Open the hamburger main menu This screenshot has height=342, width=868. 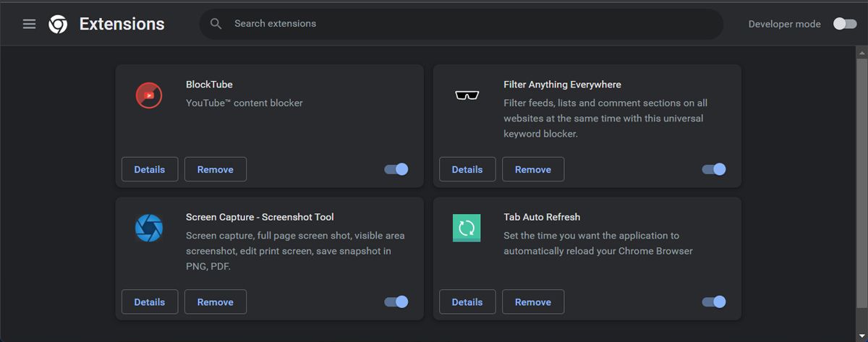29,24
